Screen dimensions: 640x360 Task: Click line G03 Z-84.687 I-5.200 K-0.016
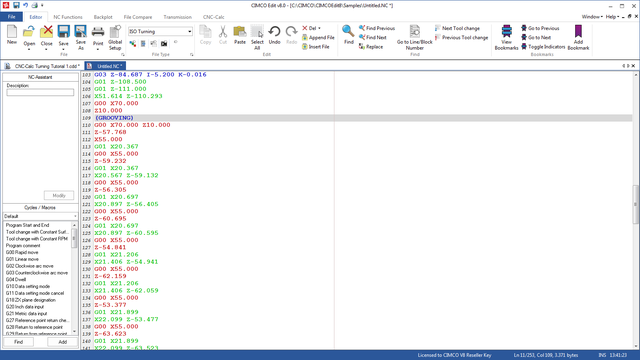150,75
